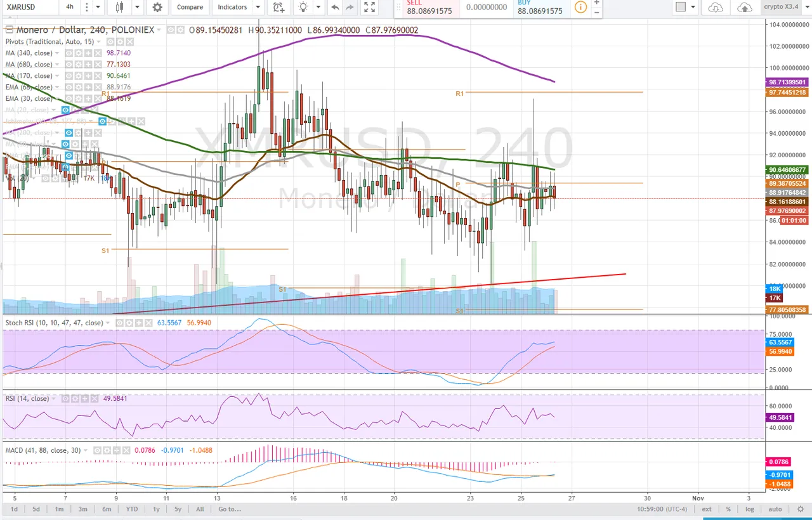
Task: Load chart layout with the cloud download icon
Action: 716,7
